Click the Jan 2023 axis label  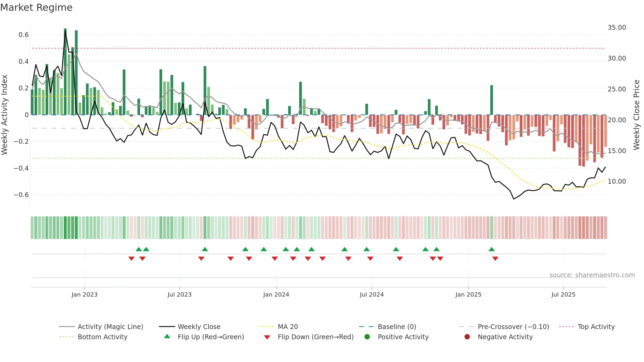point(85,294)
